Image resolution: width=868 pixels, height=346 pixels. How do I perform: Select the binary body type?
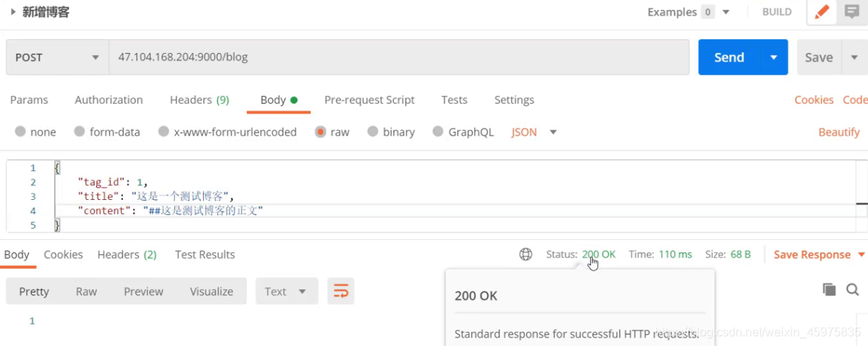[391, 132]
